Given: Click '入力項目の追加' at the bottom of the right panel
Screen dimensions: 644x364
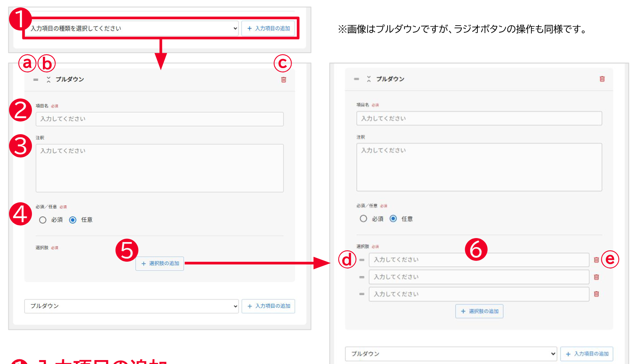Looking at the screenshot, I should [587, 354].
